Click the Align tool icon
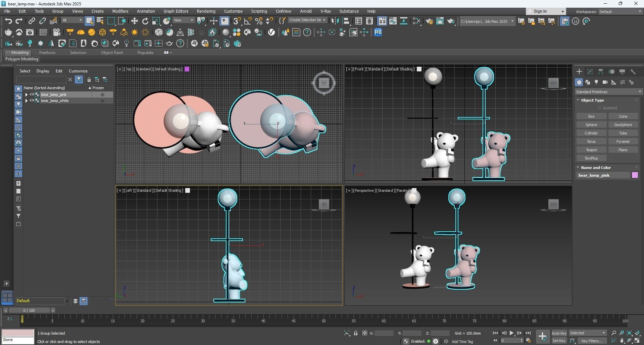This screenshot has width=644, height=345. tap(346, 21)
